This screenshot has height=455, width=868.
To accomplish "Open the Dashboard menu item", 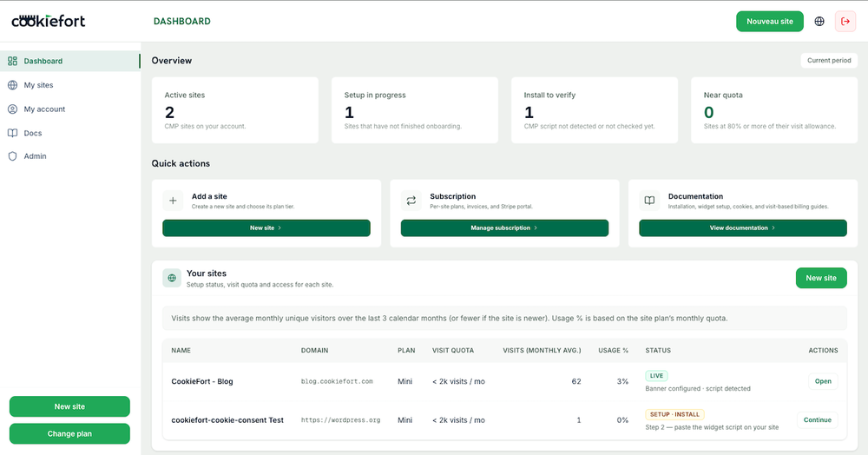I will tap(70, 61).
